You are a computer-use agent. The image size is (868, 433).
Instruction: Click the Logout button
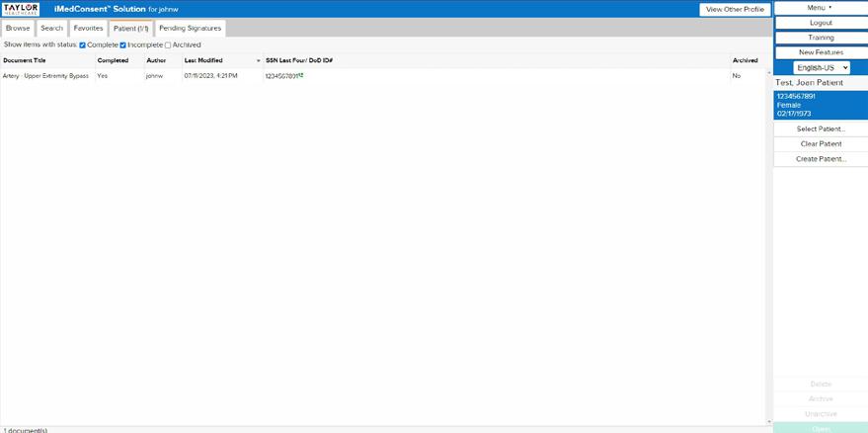click(x=821, y=23)
